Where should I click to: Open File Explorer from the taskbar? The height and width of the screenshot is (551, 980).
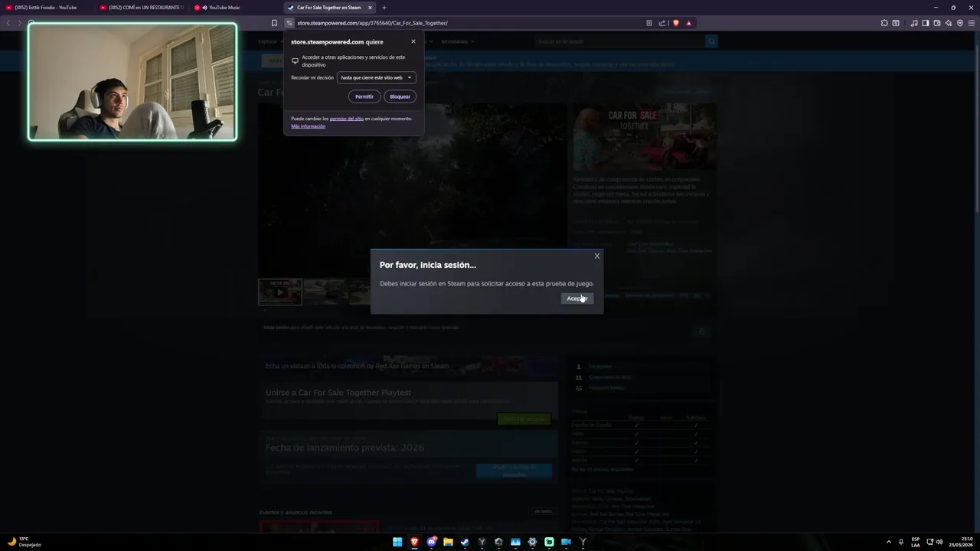pos(448,542)
